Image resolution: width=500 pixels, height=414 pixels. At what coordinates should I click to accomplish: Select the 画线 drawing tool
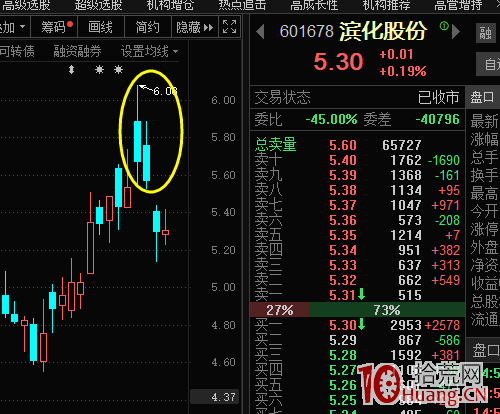point(101,27)
